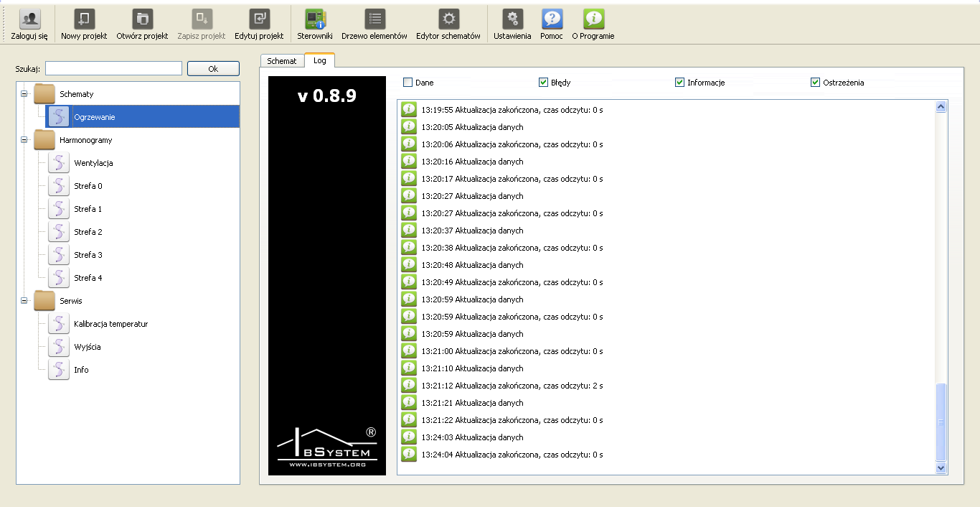This screenshot has width=980, height=507.
Task: Select the 13:20:16 Aktualizacja danych entry
Action: click(x=473, y=162)
